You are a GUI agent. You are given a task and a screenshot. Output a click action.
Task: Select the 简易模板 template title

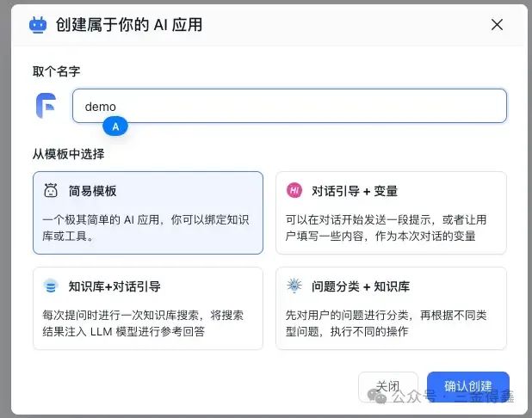coord(92,191)
